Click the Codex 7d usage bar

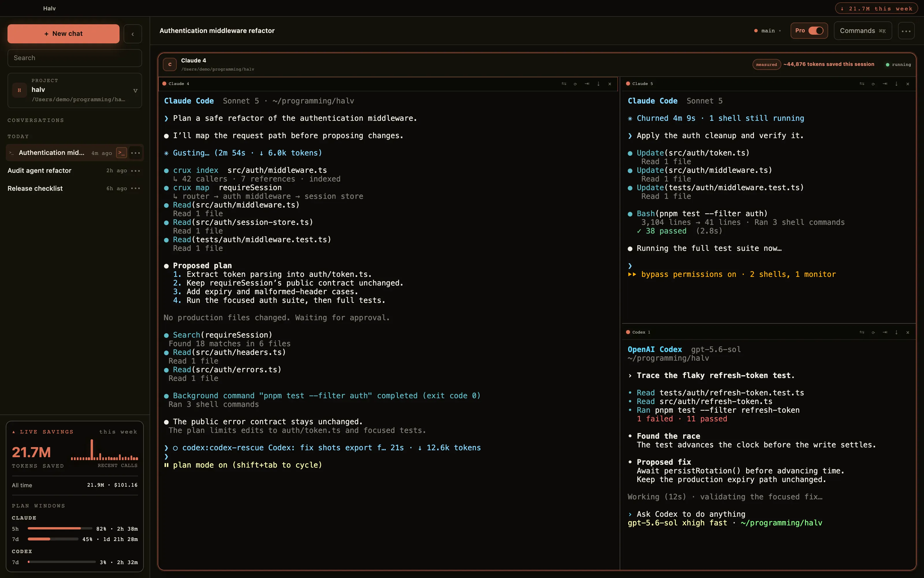(x=62, y=562)
